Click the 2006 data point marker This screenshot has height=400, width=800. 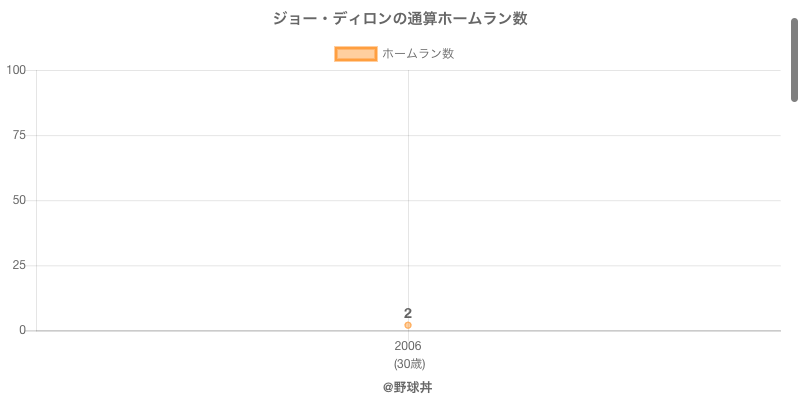pos(408,325)
